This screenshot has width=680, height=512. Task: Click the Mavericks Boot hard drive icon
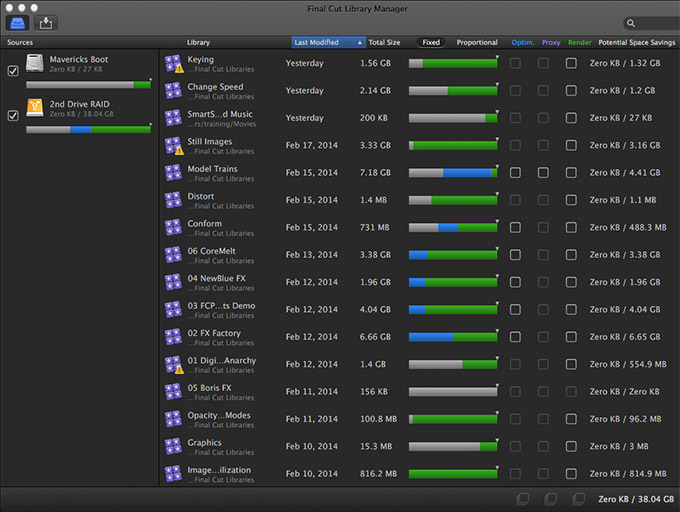pos(35,65)
